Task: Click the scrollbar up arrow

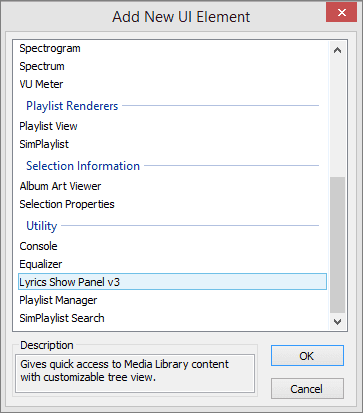Action: click(337, 50)
